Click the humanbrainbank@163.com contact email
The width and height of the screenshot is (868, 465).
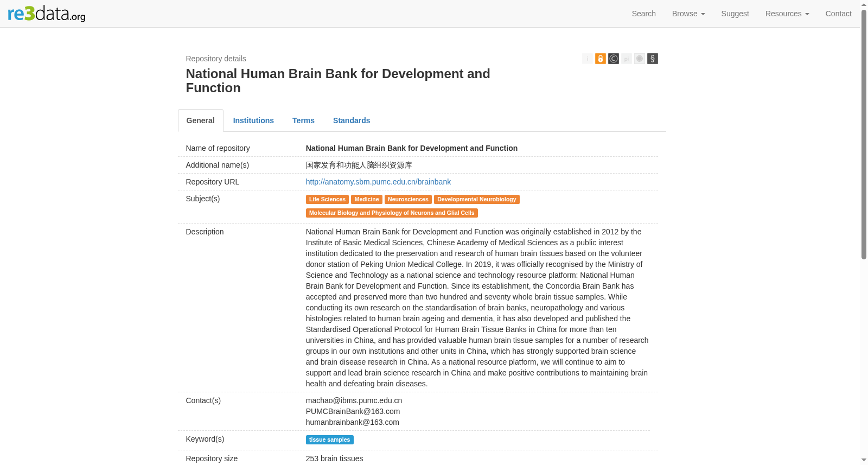(352, 422)
